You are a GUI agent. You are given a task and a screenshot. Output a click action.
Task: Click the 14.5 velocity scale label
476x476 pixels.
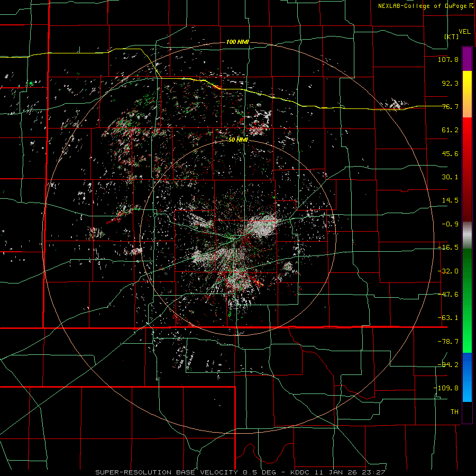[x=450, y=200]
